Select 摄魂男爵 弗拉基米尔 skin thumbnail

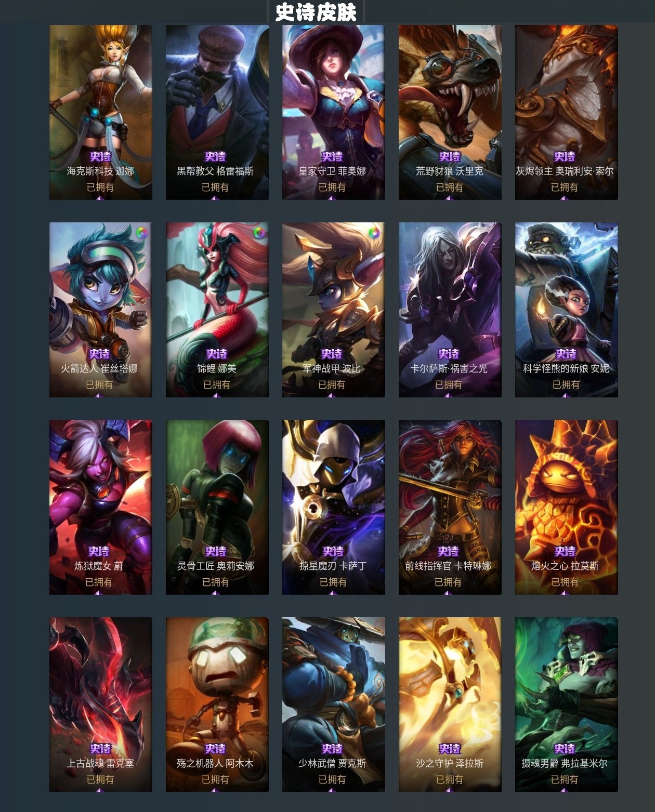[566, 704]
